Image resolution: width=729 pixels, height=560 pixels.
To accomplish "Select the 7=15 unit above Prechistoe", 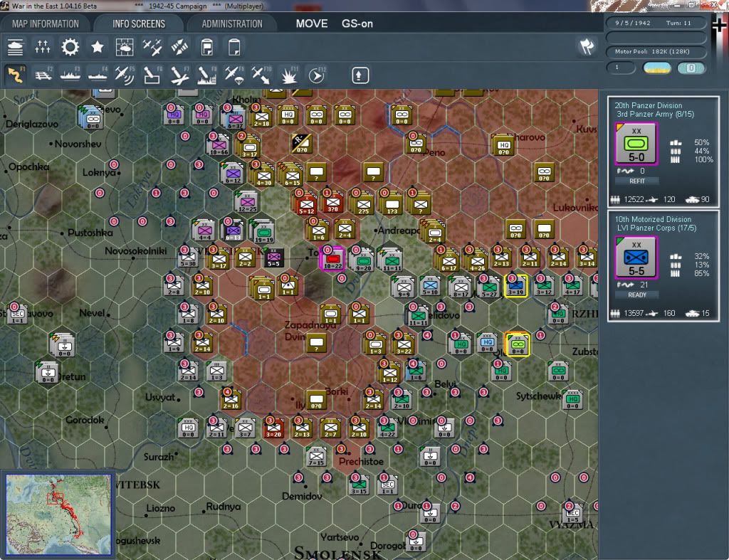I will (316, 456).
